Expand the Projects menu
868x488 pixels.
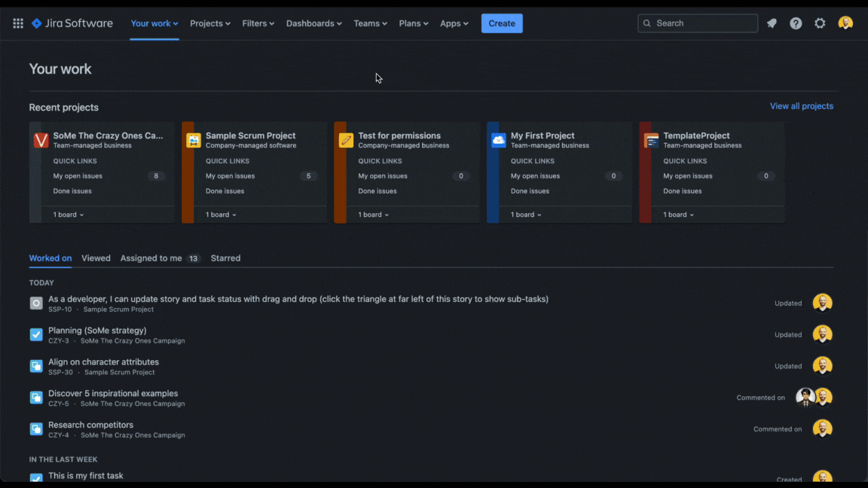point(209,23)
